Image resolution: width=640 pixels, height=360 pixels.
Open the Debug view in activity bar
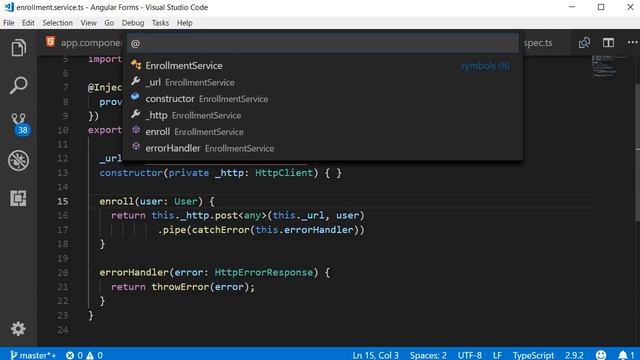coord(18,160)
